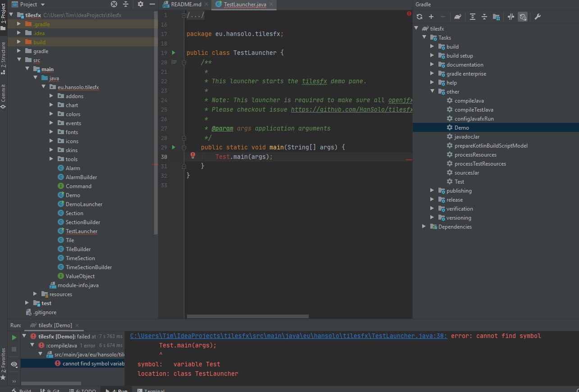Select DemoLauncher class in Project tree

point(84,204)
